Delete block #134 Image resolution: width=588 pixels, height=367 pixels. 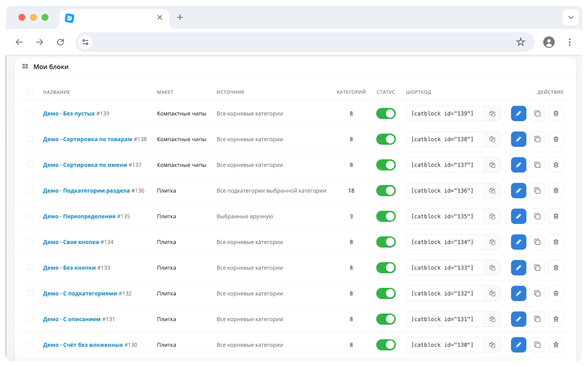(556, 242)
